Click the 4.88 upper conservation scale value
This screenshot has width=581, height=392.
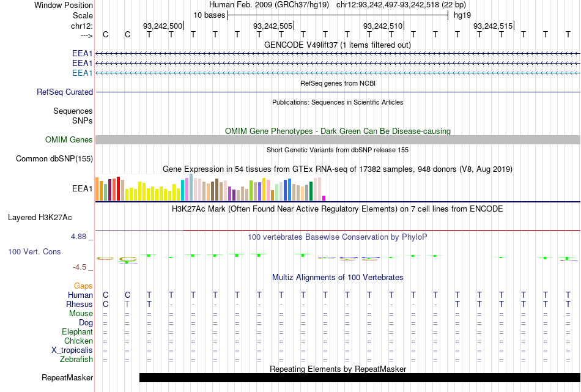78,237
